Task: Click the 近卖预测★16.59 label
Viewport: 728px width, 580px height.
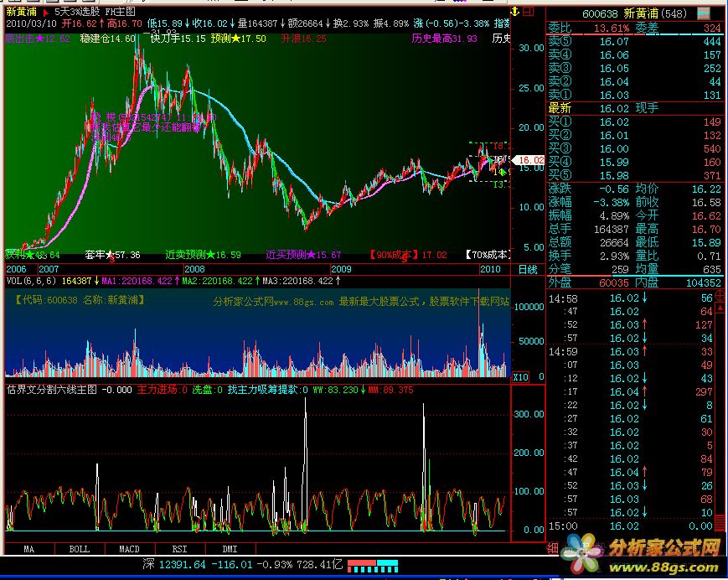Action: coord(204,255)
